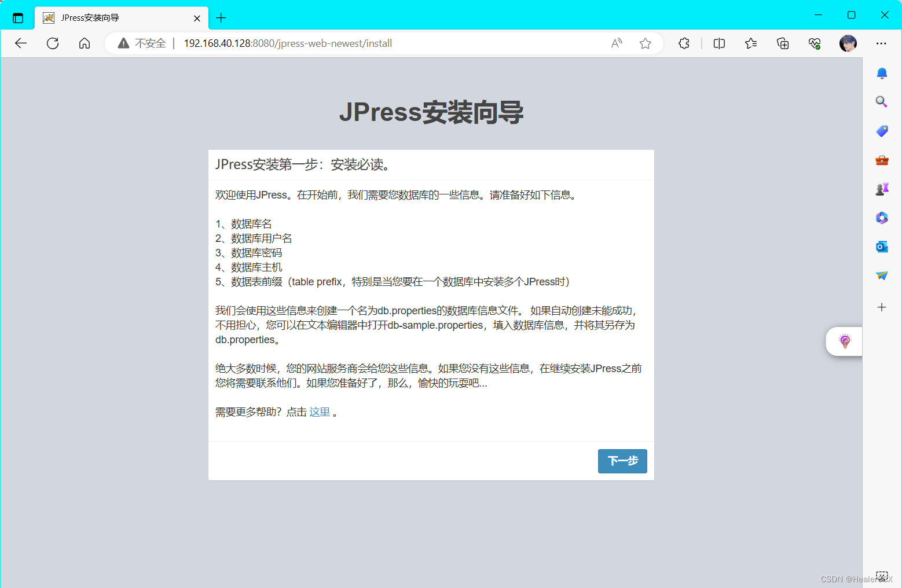The width and height of the screenshot is (902, 588).
Task: Open sidebar Tools briefcase icon
Action: click(882, 160)
